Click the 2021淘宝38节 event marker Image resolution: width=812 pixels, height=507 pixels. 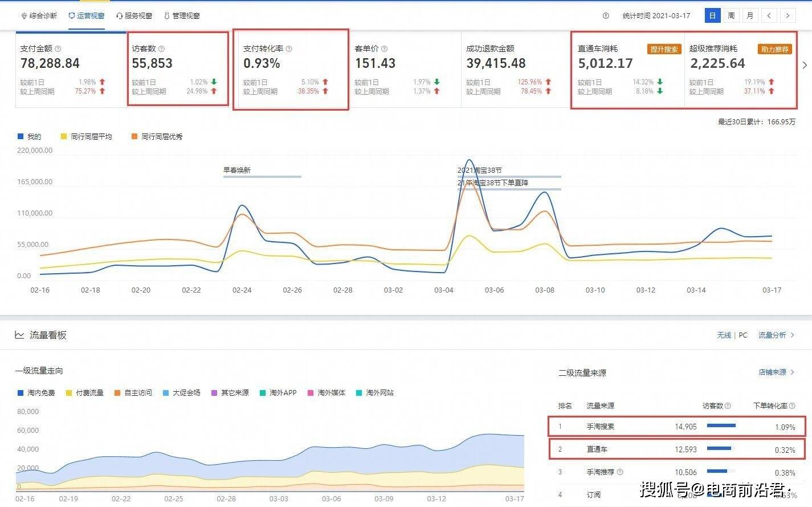480,171
